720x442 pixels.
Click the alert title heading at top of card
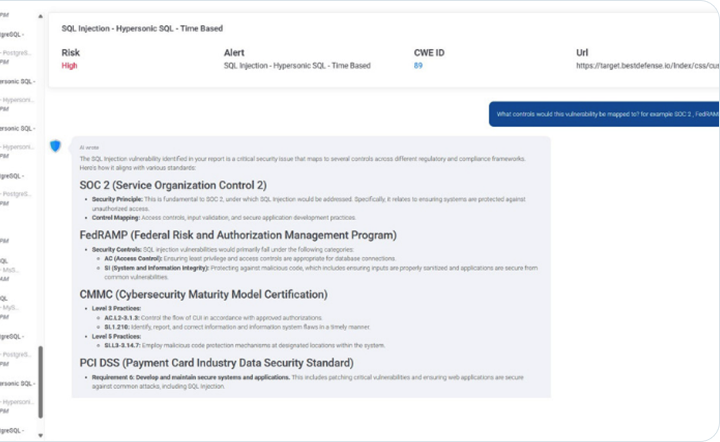point(142,28)
